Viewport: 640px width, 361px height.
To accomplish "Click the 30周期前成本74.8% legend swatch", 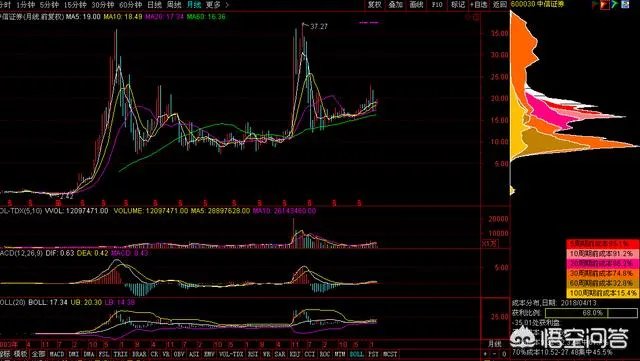I will pyautogui.click(x=602, y=273).
